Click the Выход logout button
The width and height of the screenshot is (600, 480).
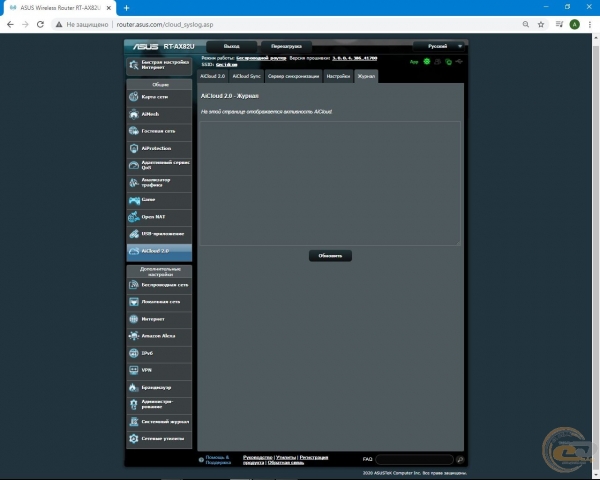(232, 46)
